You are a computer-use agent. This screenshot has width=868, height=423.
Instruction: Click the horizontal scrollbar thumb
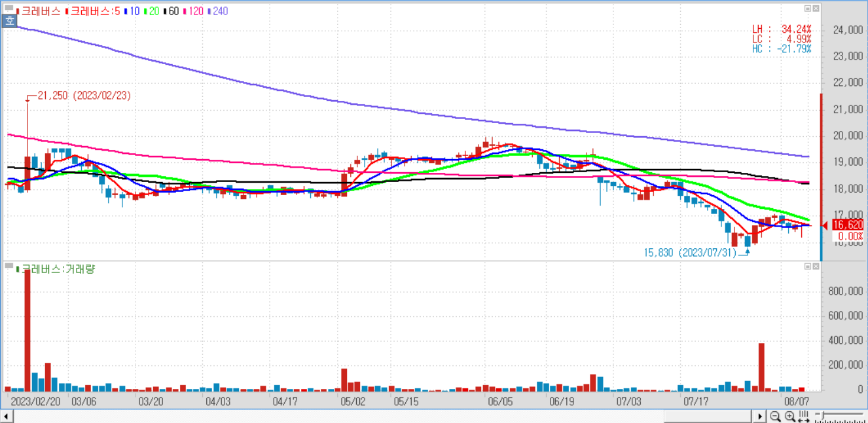709,416
